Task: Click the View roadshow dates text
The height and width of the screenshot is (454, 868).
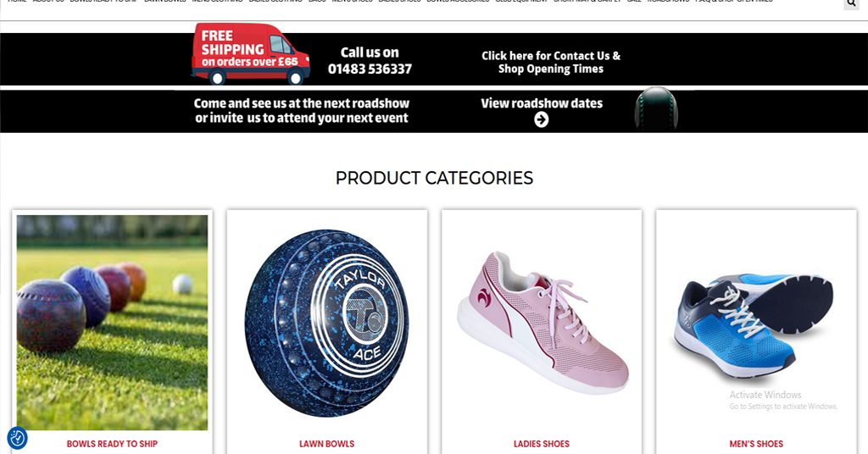Action: tap(542, 103)
